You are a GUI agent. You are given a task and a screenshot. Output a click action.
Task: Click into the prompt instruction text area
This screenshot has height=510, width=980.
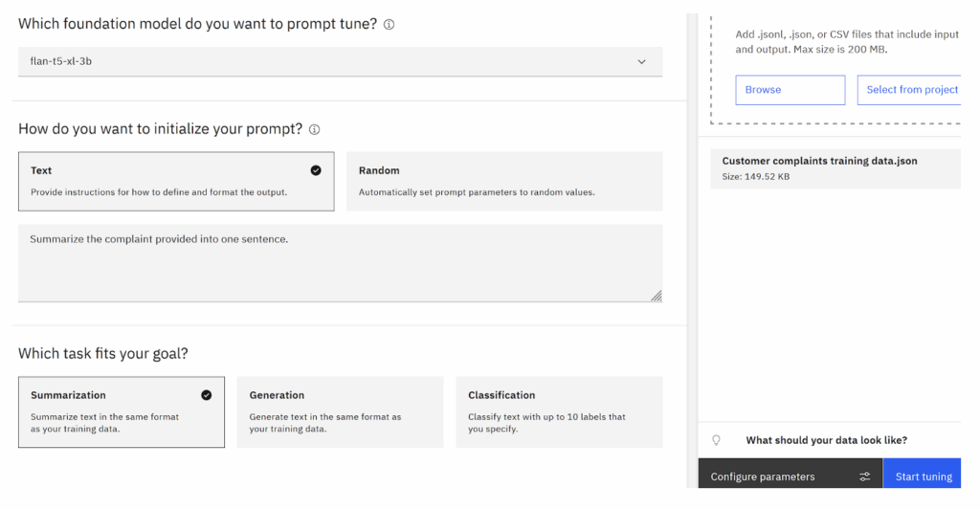point(340,263)
